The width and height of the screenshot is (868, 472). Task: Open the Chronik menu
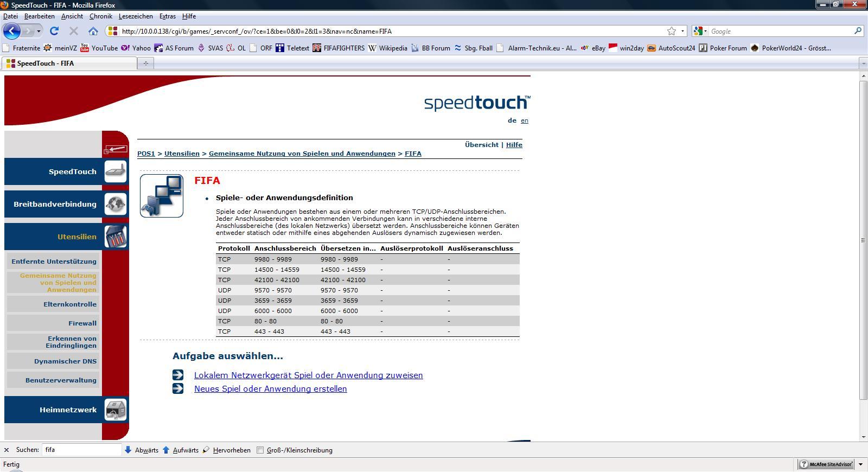tap(100, 16)
